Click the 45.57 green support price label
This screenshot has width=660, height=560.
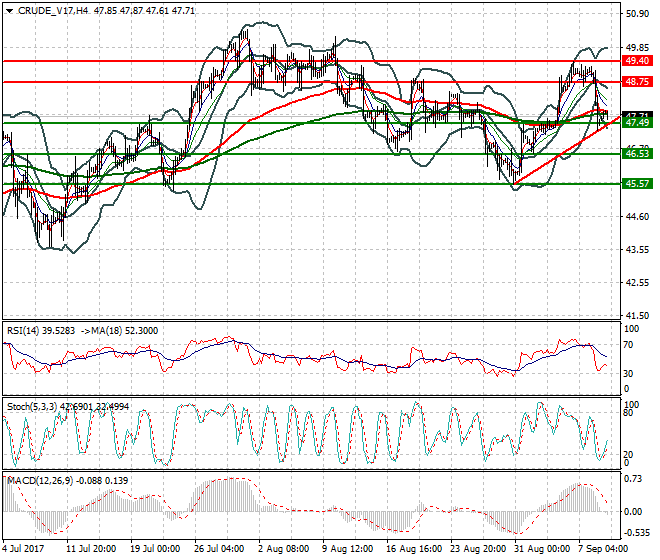[637, 184]
